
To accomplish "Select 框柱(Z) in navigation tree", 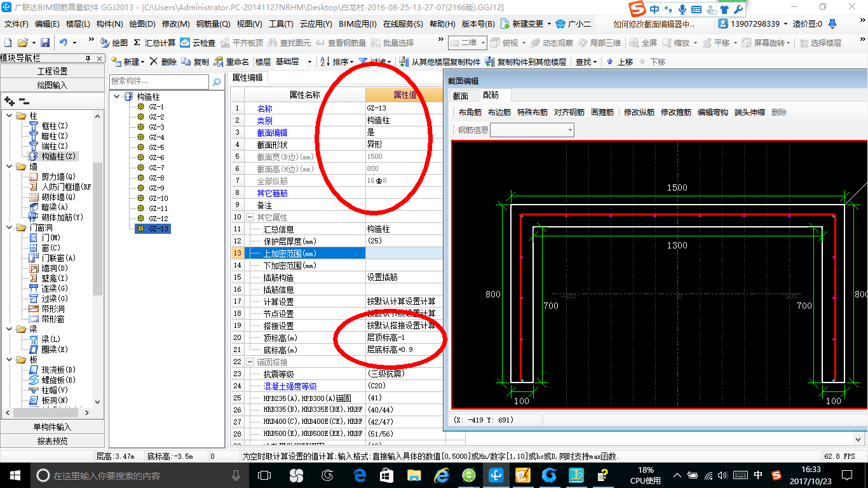I will tap(53, 126).
